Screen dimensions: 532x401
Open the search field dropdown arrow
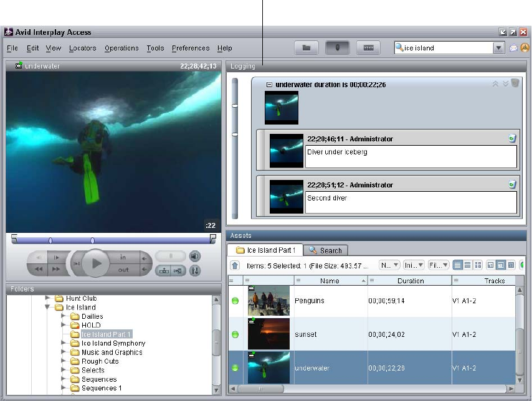[498, 48]
